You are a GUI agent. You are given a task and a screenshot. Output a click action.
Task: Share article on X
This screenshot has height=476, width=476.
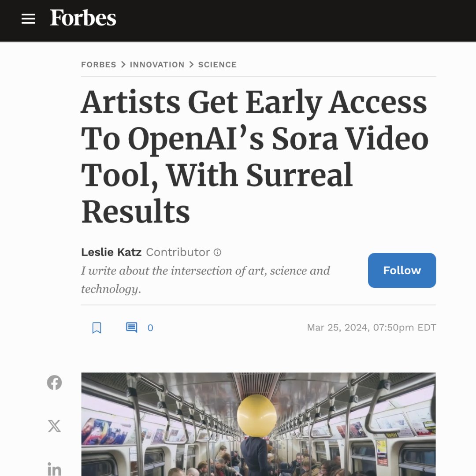[x=54, y=426]
